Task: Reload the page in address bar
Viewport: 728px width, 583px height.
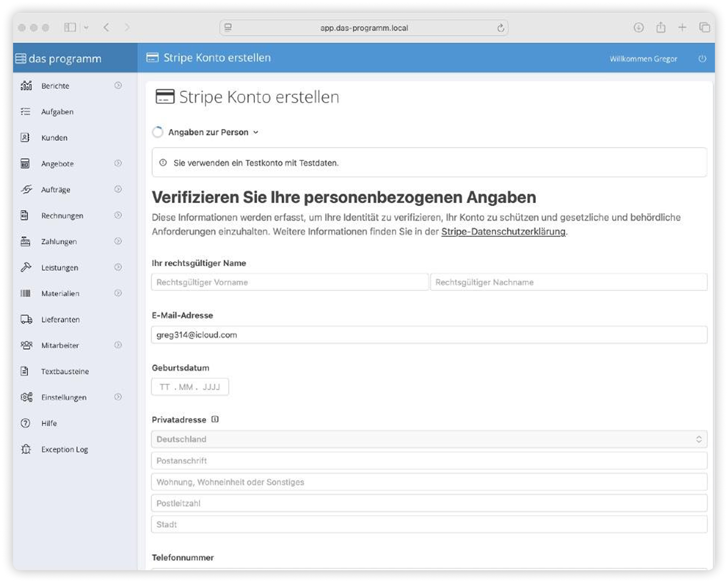Action: 500,28
